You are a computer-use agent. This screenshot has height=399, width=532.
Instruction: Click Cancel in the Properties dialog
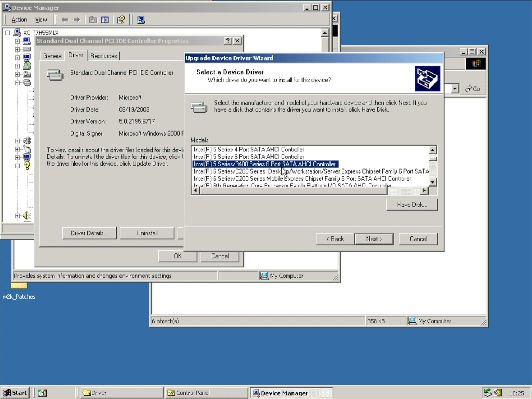[220, 256]
